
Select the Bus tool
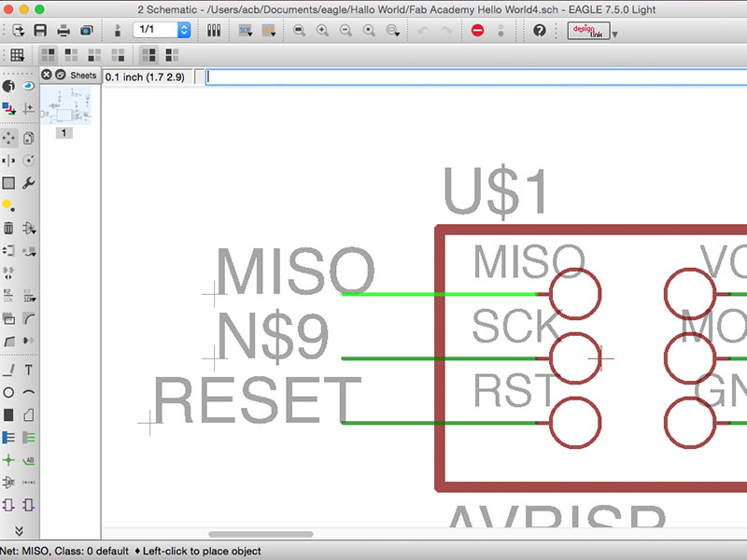tap(8, 437)
